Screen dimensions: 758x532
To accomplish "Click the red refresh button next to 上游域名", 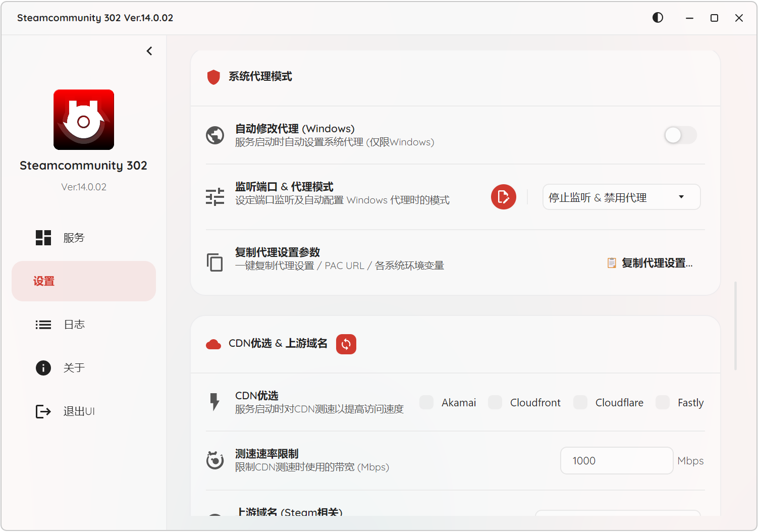I will point(346,344).
